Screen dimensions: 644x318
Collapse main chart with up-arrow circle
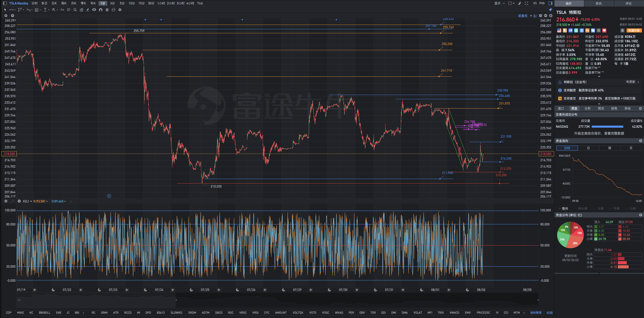click(13, 15)
